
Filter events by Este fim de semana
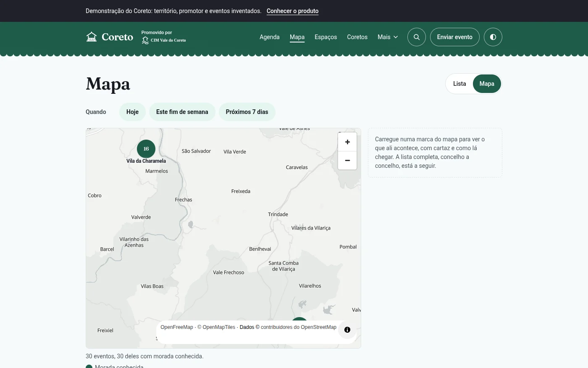(x=182, y=112)
